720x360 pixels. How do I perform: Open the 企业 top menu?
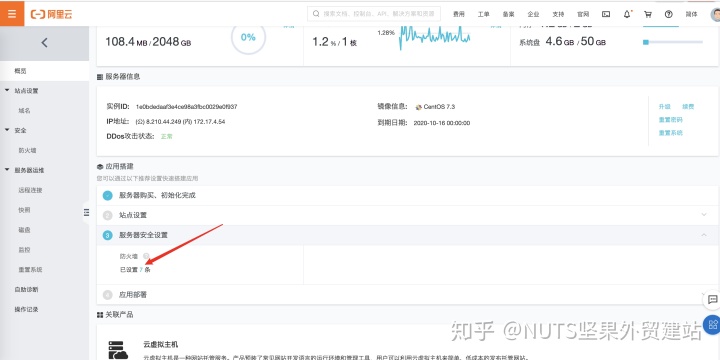click(x=533, y=14)
